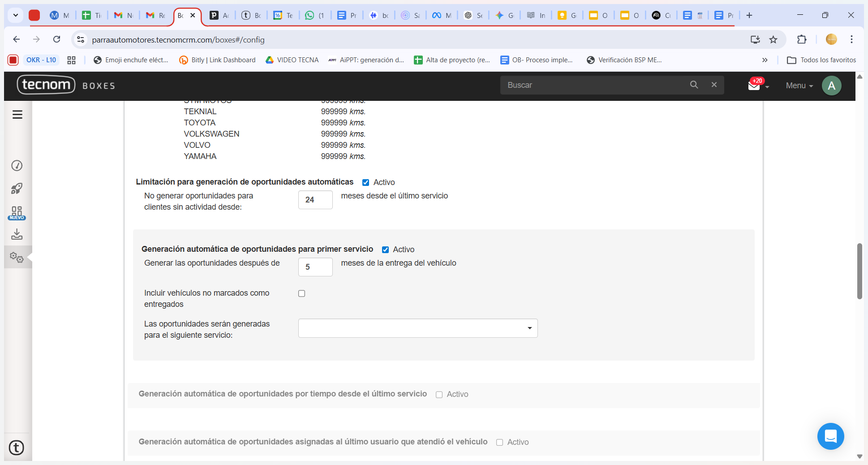Open Todos los favoritos folder
The image size is (868, 465).
821,60
